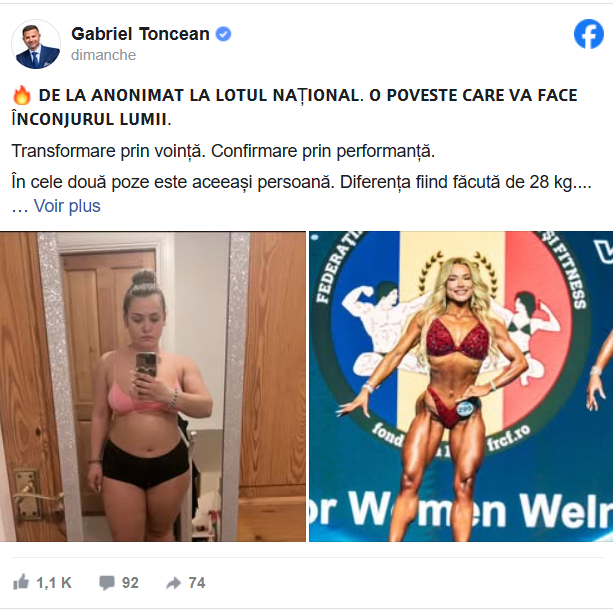
Task: Click the comment bubble icon
Action: (107, 583)
